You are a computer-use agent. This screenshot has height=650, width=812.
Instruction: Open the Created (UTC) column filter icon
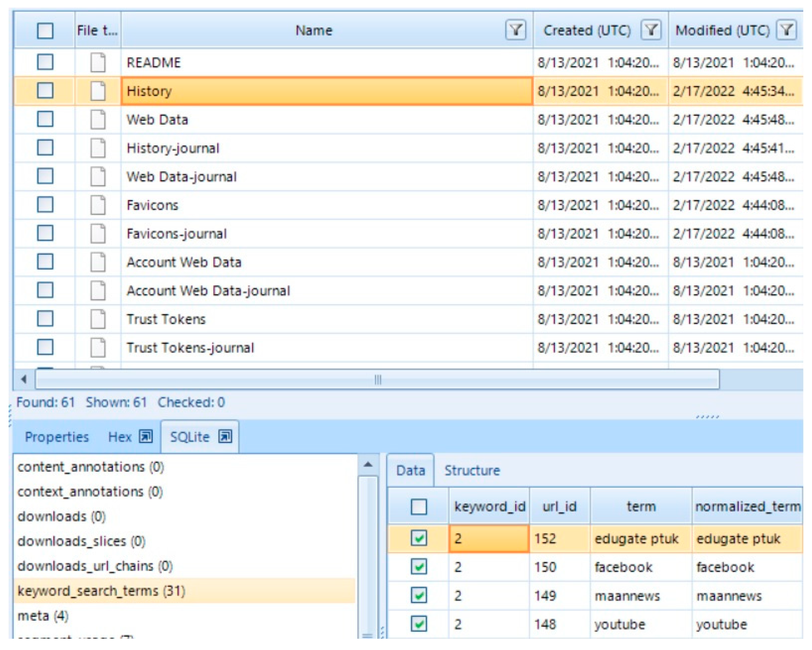(651, 30)
